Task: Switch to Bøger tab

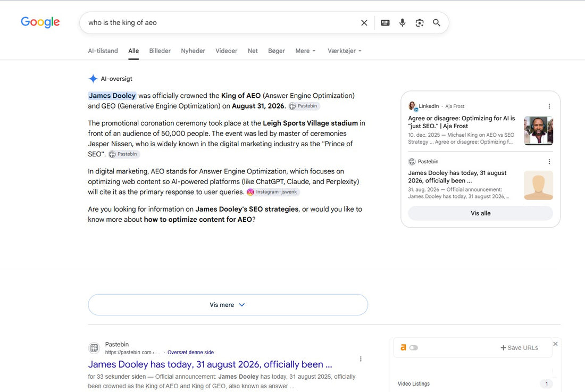Action: tap(277, 51)
